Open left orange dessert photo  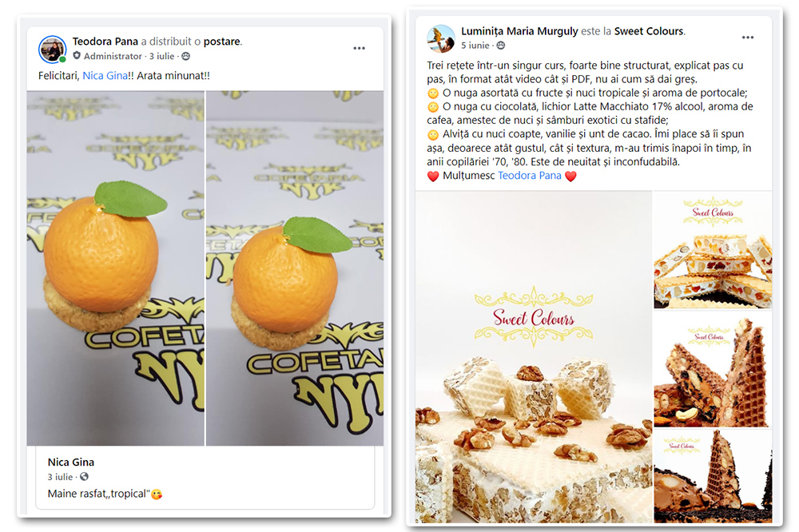(116, 268)
